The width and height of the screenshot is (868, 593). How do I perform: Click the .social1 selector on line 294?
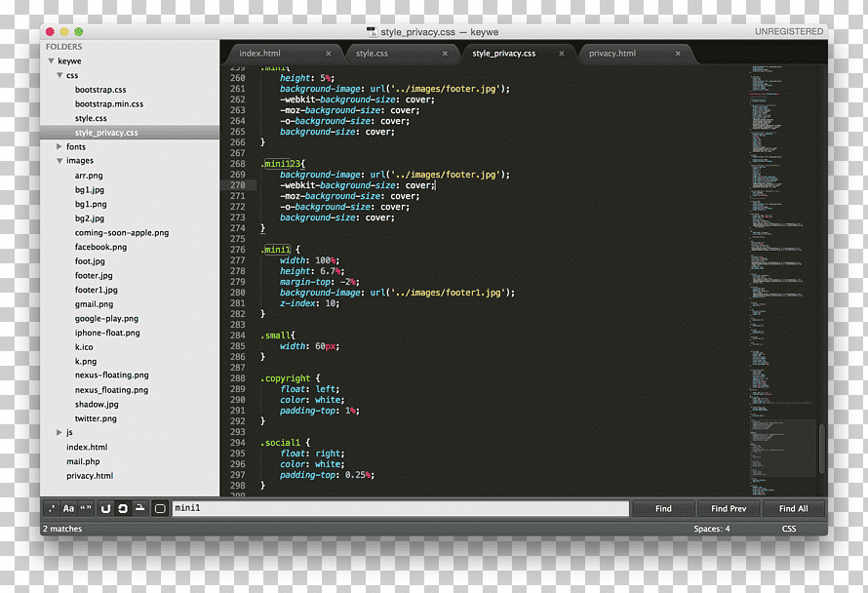pos(280,443)
